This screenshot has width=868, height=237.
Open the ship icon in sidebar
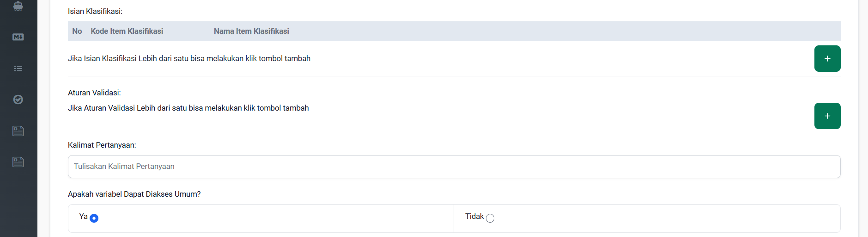coord(18,6)
